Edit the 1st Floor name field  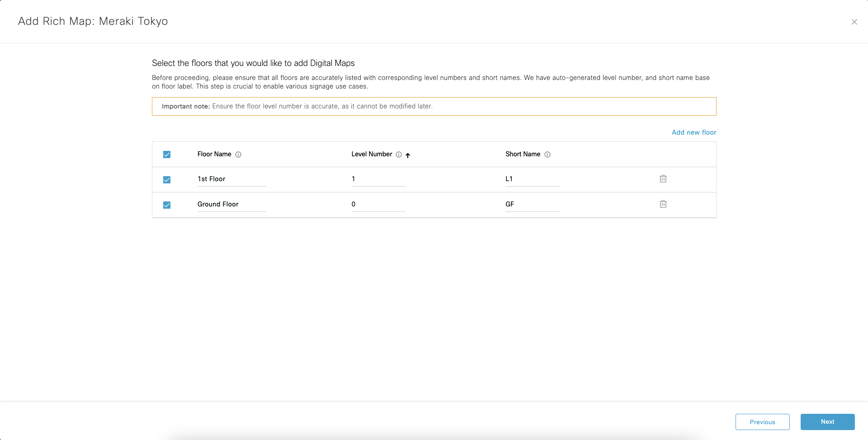point(231,179)
